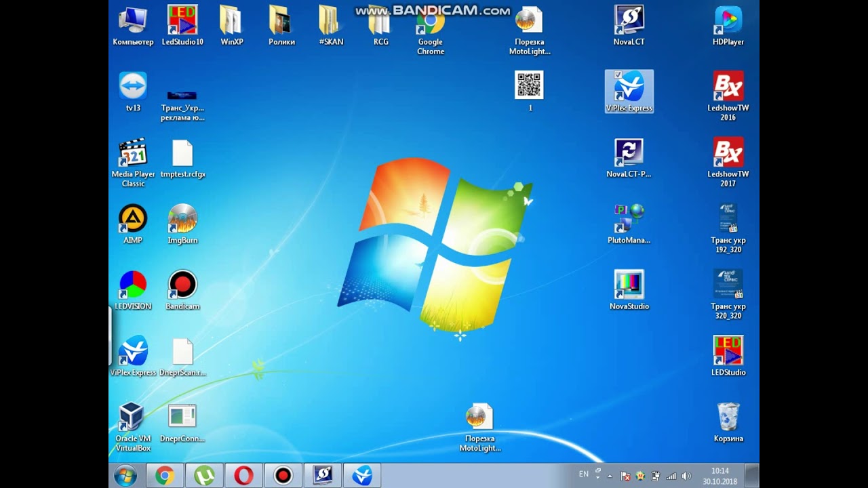Select the Bandicam desktop shortcut

182,290
